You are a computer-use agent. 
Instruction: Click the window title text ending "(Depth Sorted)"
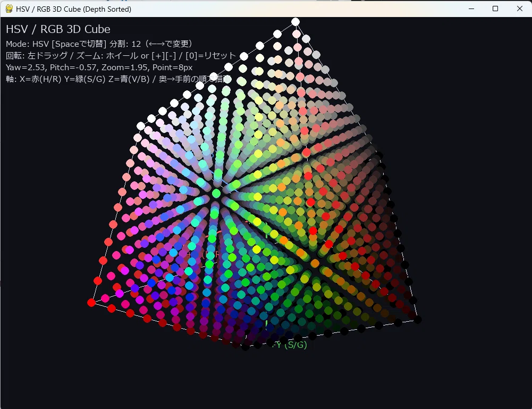point(74,9)
